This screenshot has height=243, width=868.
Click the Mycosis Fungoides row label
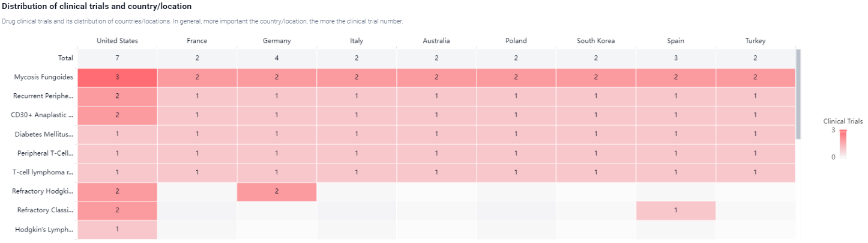coord(43,78)
